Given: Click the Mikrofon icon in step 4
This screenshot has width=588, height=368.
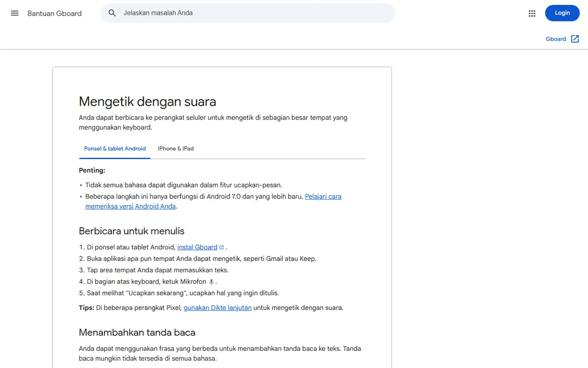Looking at the screenshot, I should tap(212, 282).
